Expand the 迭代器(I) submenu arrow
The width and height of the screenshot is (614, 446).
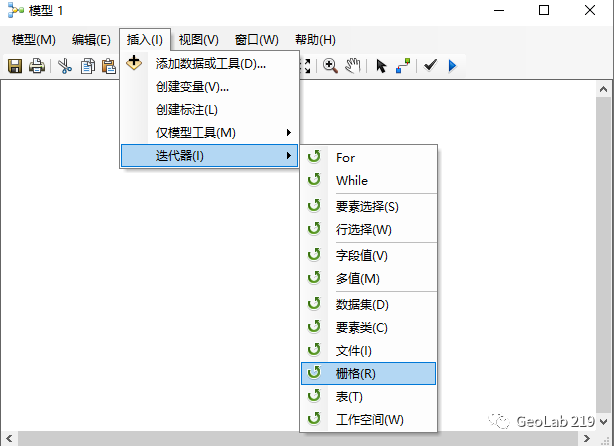289,156
